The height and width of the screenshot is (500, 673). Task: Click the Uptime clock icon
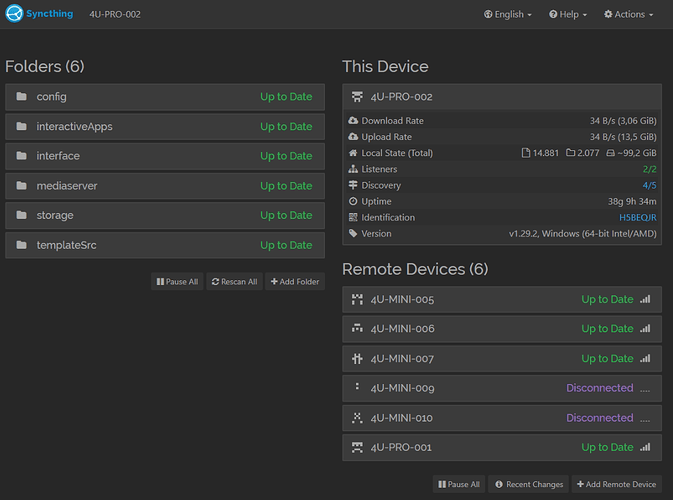pos(353,201)
